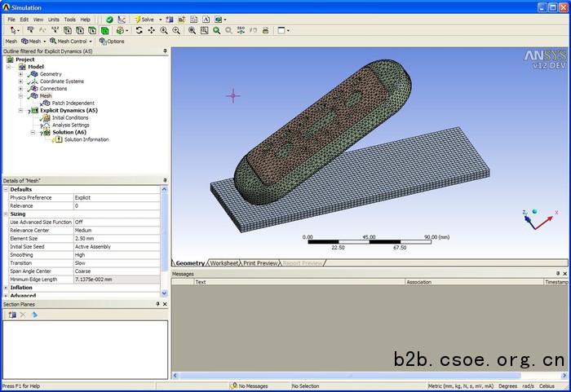Pin the Outline panel
This screenshot has height=392, width=571.
[164, 51]
